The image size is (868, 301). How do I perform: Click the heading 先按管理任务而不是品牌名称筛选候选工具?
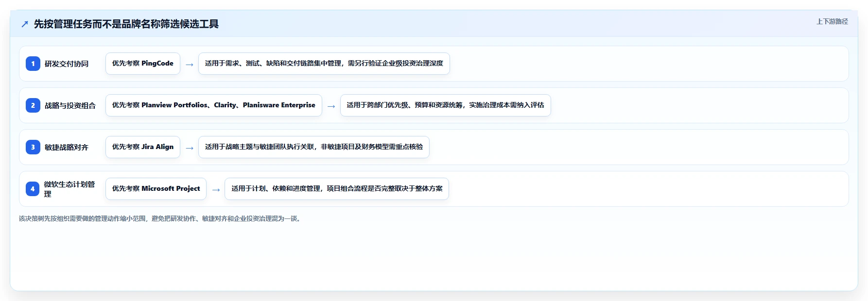pos(126,24)
